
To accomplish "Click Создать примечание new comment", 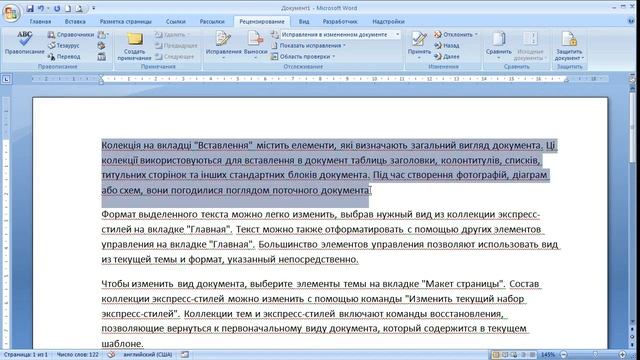I will (134, 47).
